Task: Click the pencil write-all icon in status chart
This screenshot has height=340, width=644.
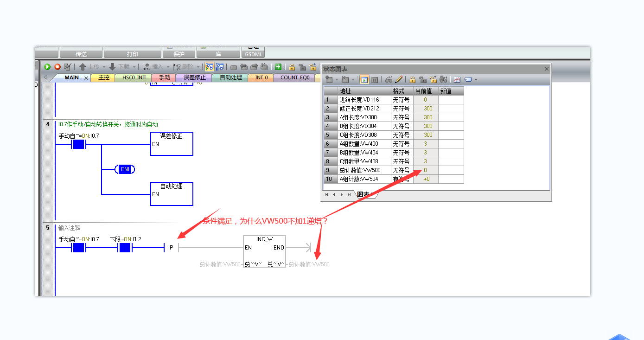Action: 398,80
